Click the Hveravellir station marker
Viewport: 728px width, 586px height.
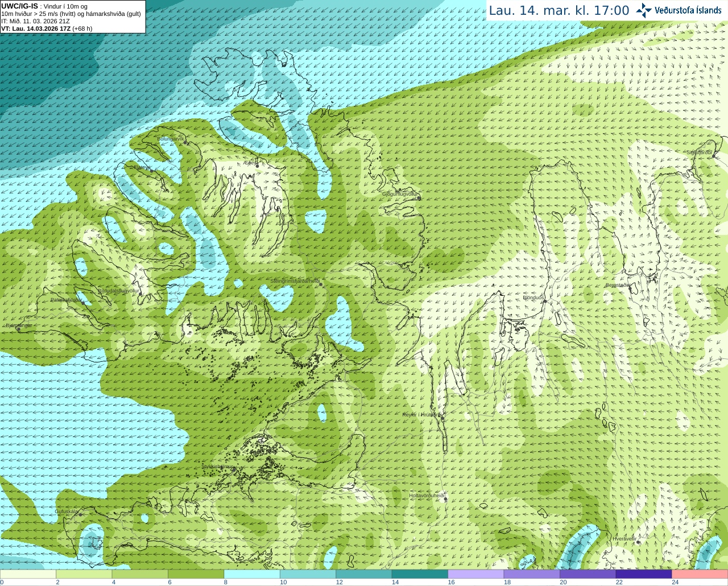pos(638,543)
